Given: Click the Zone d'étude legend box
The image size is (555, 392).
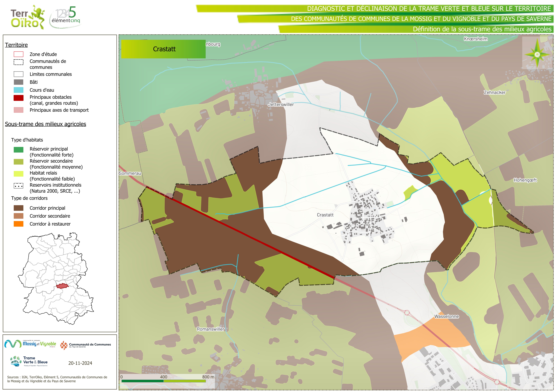Looking at the screenshot, I should 18,54.
